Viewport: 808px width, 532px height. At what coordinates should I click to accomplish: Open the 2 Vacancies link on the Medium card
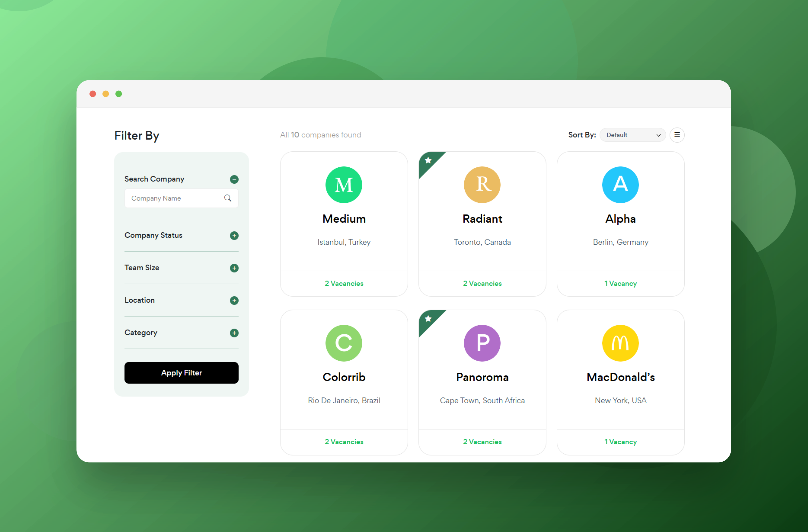point(344,283)
